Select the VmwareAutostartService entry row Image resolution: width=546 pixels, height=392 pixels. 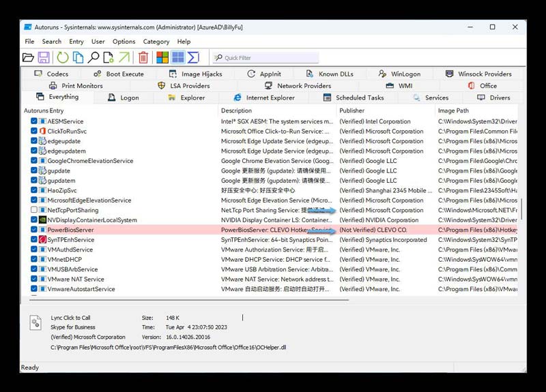(x=270, y=288)
